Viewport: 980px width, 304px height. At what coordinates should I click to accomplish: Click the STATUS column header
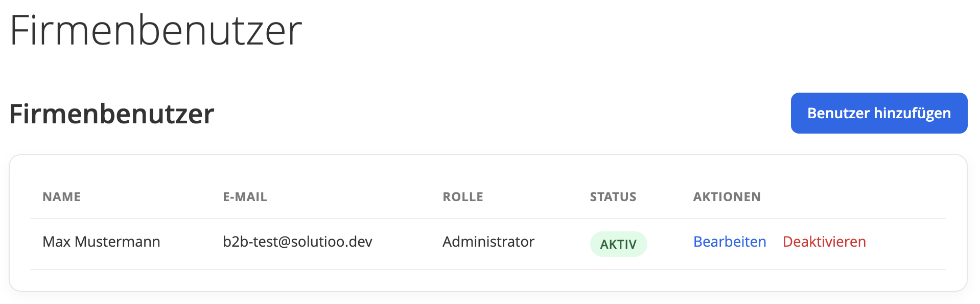tap(613, 197)
